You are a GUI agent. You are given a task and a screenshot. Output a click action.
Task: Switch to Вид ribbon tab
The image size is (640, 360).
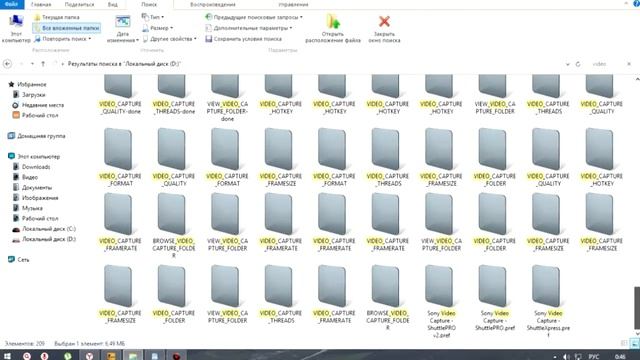click(113, 4)
